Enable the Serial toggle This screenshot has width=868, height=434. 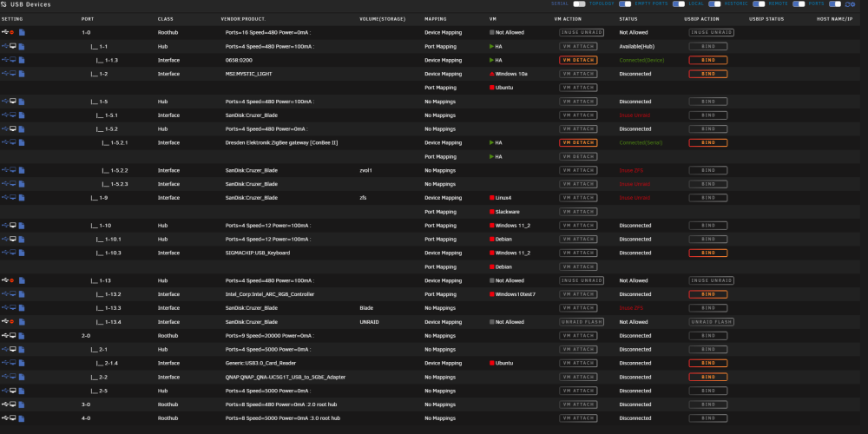coord(579,3)
